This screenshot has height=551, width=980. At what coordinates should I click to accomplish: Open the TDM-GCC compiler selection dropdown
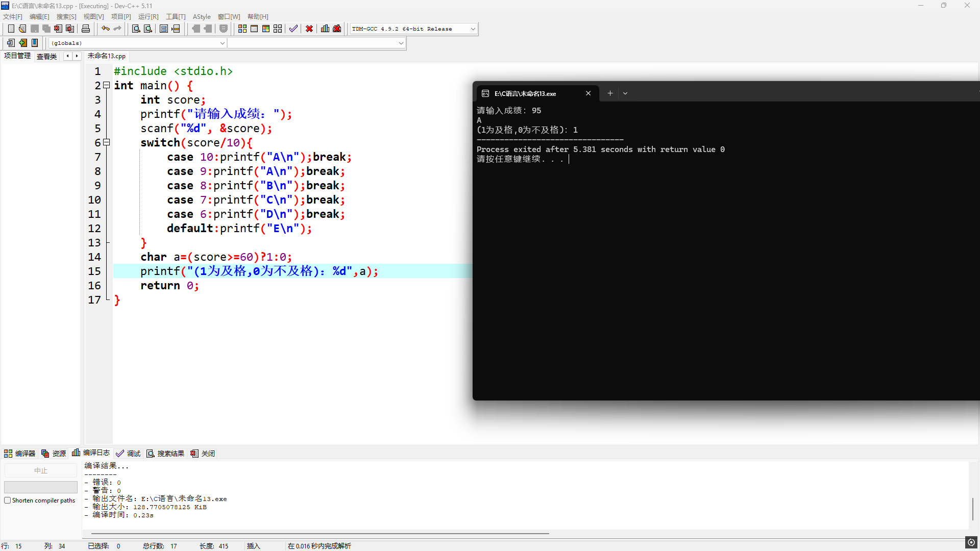473,29
